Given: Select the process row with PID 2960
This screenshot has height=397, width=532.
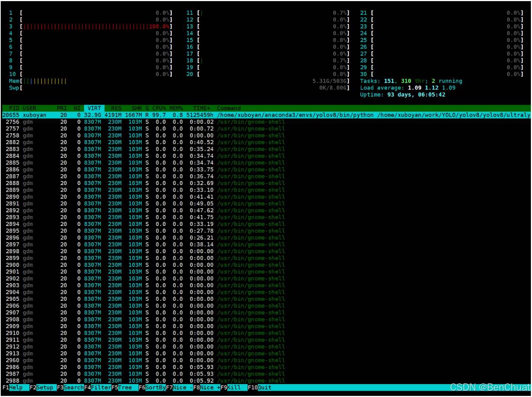Looking at the screenshot, I should pyautogui.click(x=266, y=360).
